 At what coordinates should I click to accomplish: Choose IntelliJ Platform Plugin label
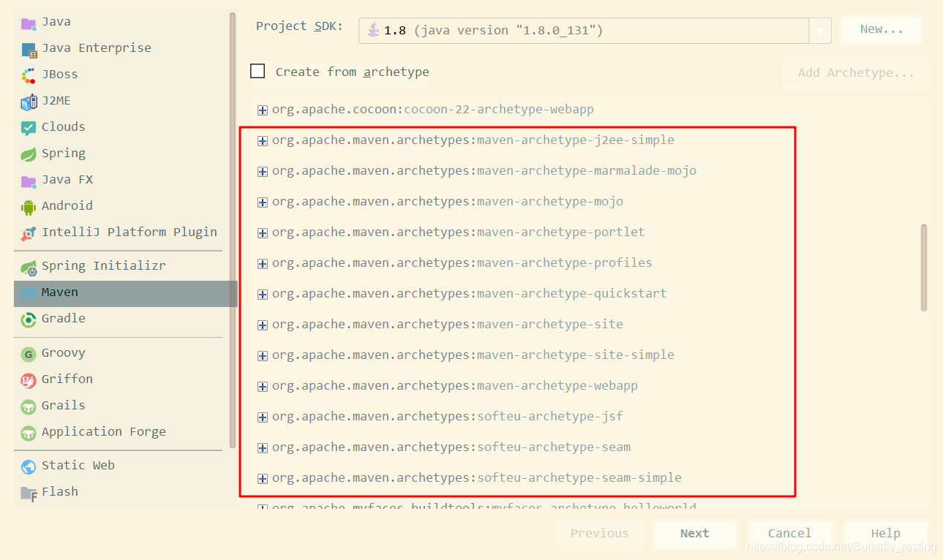(x=129, y=232)
